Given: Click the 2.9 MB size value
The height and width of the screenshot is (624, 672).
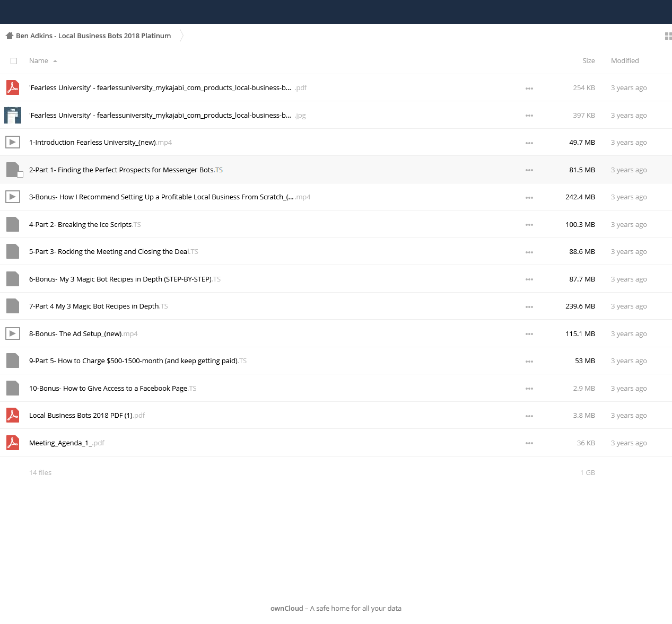Looking at the screenshot, I should pyautogui.click(x=584, y=389).
